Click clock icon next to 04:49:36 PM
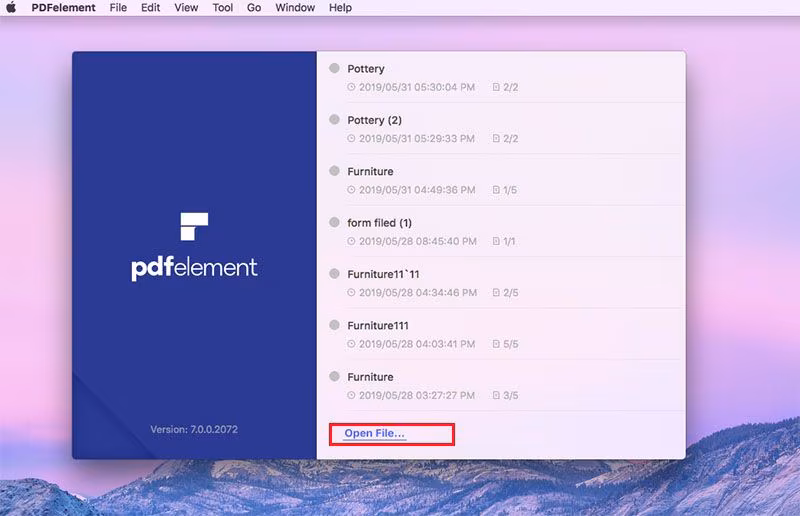The width and height of the screenshot is (800, 516). [x=351, y=190]
